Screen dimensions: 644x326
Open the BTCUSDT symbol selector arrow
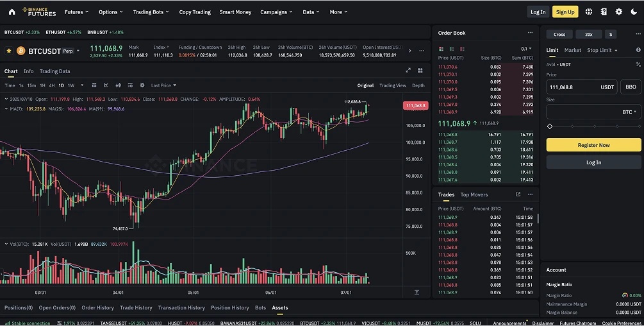tap(78, 51)
